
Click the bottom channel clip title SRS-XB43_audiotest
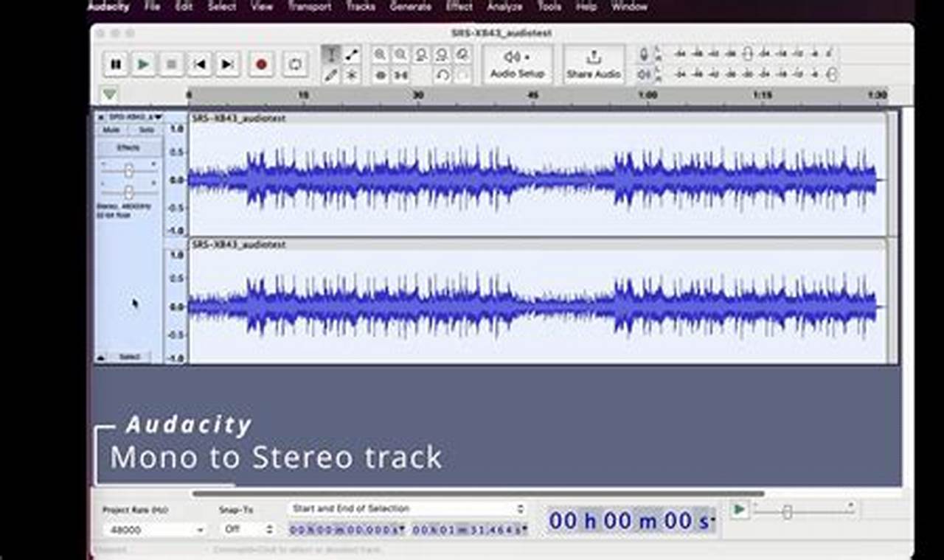coord(238,244)
